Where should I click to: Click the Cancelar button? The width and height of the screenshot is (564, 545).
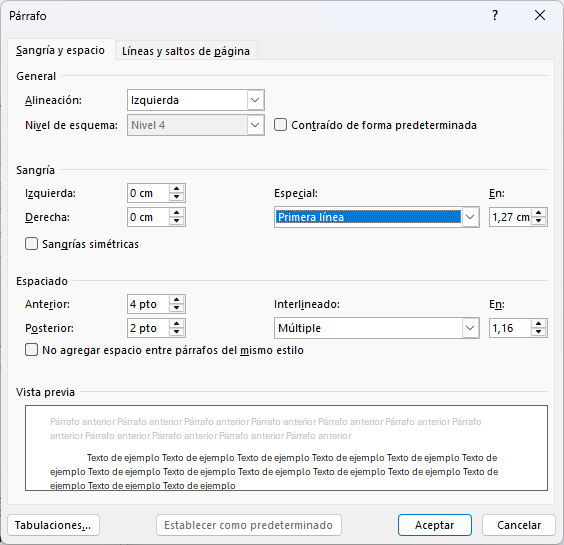point(519,525)
